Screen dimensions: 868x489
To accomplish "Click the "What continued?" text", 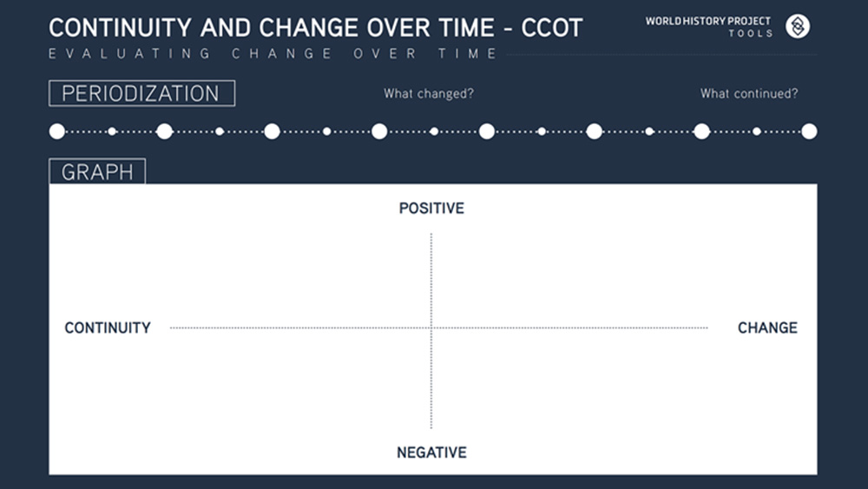I will point(749,94).
